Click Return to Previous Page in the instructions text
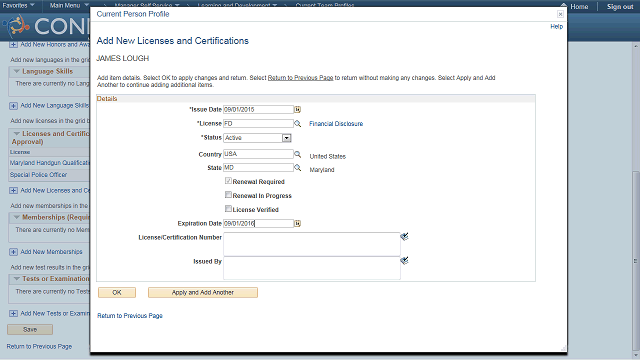Image resolution: width=640 pixels, height=360 pixels. coord(300,78)
